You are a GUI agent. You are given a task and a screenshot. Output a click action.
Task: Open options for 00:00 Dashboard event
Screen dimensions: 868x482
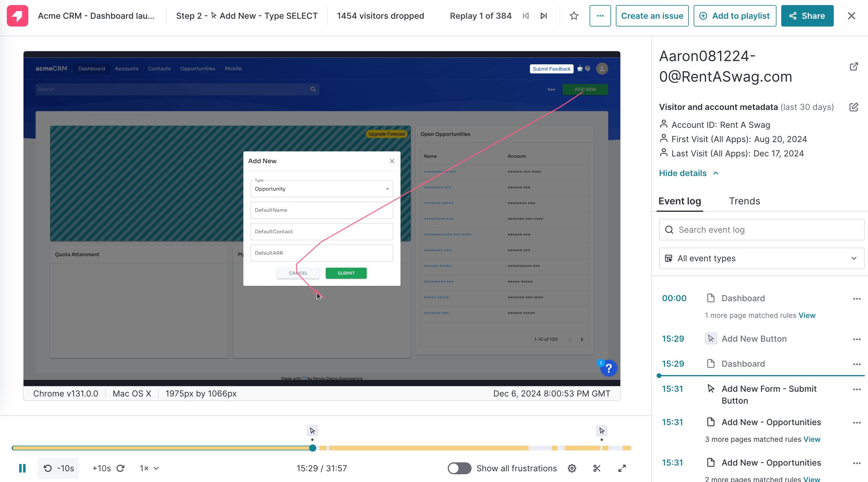click(x=857, y=299)
